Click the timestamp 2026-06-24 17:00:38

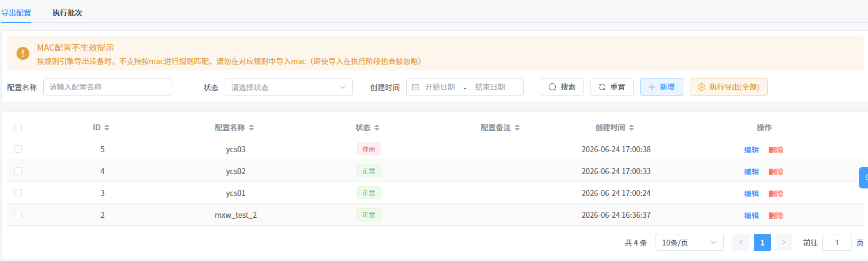pyautogui.click(x=616, y=149)
